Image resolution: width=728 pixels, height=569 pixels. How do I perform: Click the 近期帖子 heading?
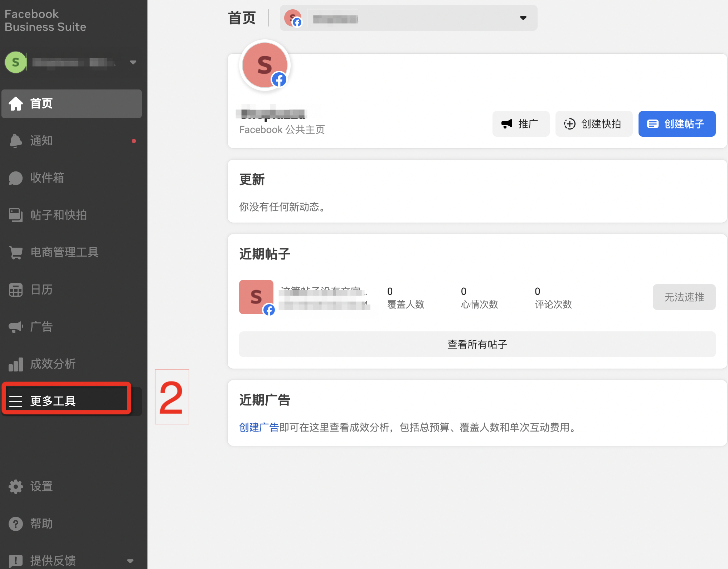click(x=265, y=254)
